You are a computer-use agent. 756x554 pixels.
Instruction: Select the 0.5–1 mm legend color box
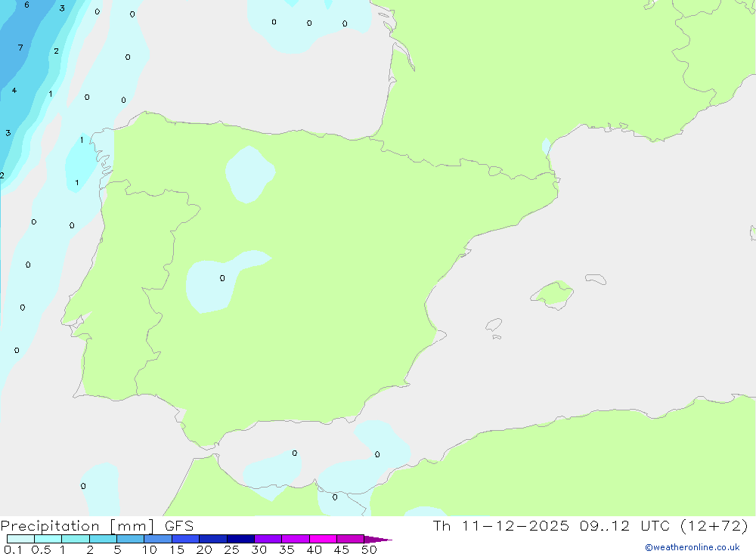(x=48, y=539)
